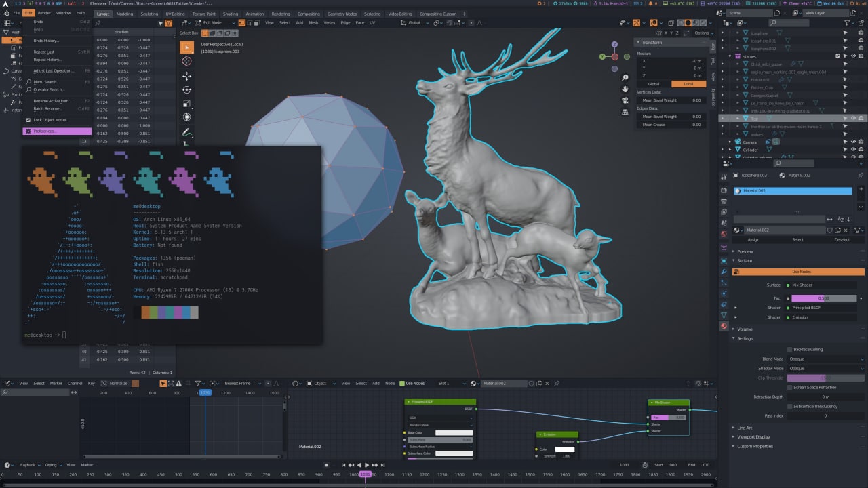
Task: Enable Screen Space Refraction checkbox
Action: point(791,388)
